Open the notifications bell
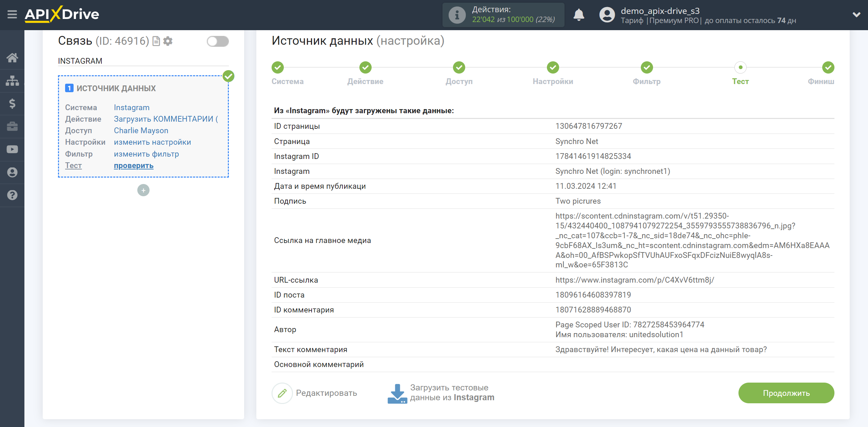Screen dimensions: 868x427 pos(579,15)
